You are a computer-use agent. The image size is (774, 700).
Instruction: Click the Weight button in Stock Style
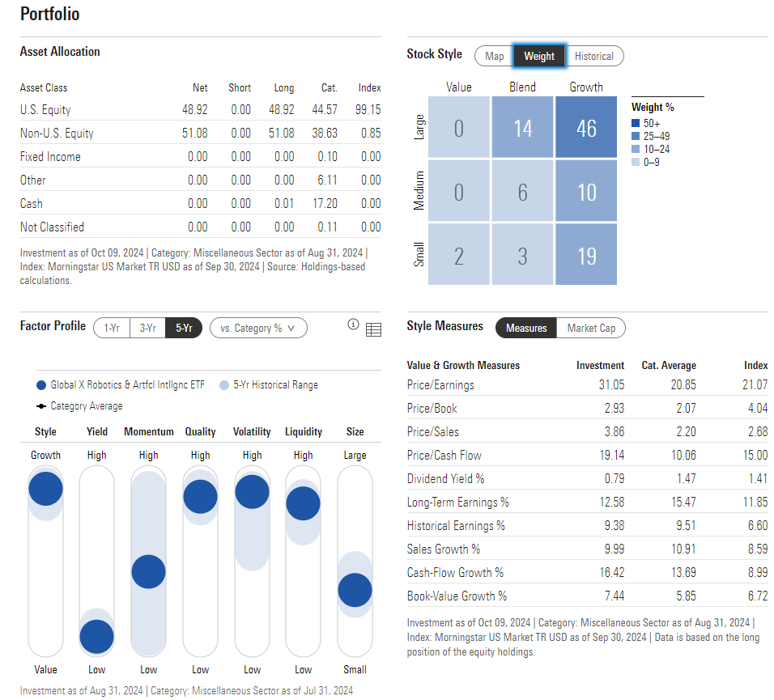(x=539, y=56)
